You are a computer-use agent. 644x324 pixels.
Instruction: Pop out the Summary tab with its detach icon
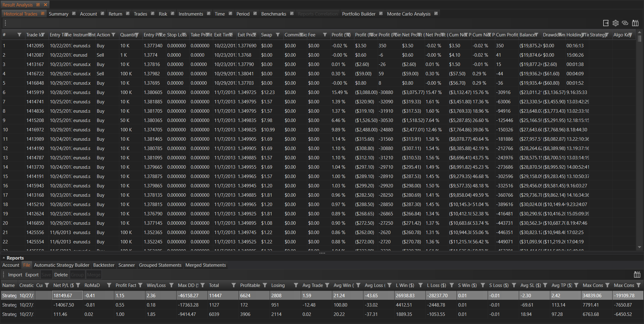coord(74,14)
